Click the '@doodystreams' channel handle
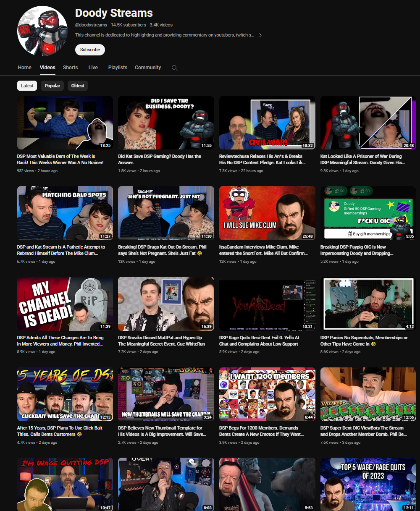This screenshot has height=511, width=420. 92,25
